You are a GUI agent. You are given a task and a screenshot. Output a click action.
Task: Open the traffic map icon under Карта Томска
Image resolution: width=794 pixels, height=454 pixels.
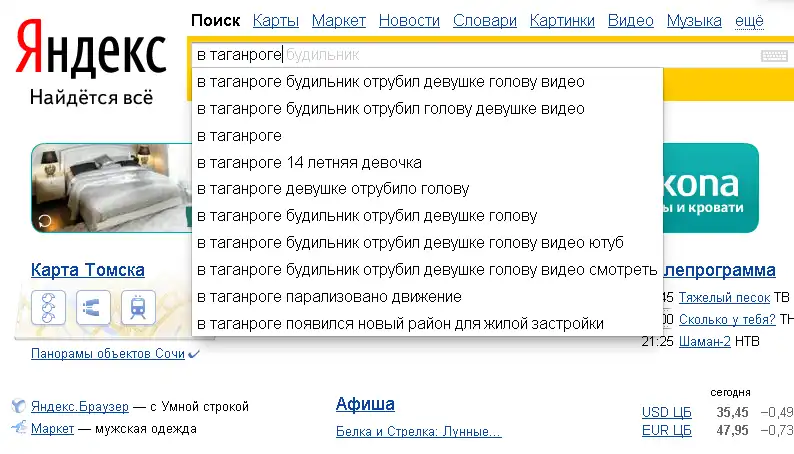(x=49, y=307)
